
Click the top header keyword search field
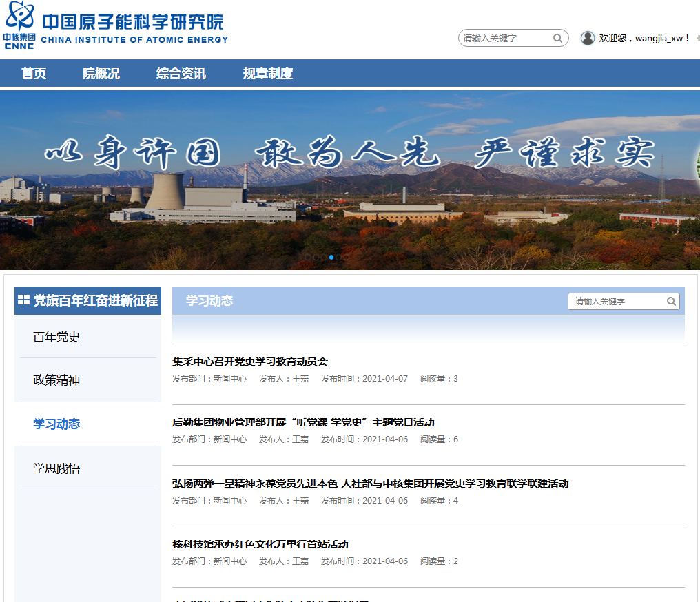click(505, 39)
